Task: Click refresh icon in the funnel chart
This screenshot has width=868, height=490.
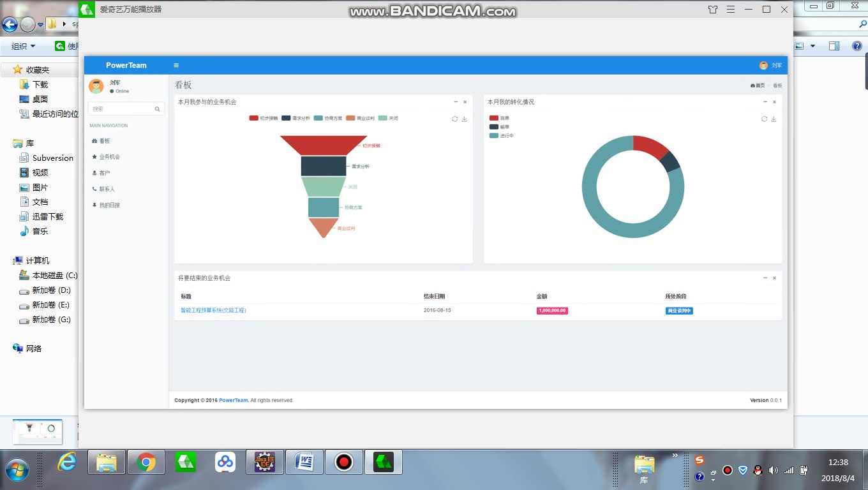Action: tap(454, 119)
